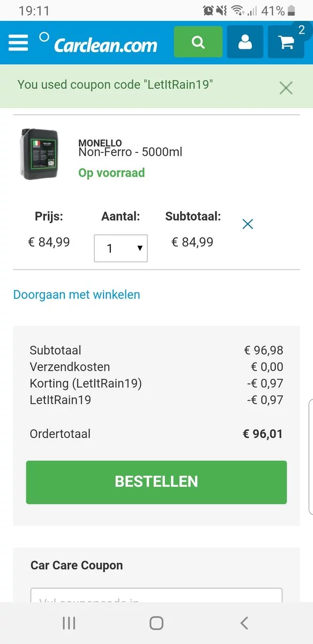The height and width of the screenshot is (644, 313).
Task: Remove Monello Non-Ferro from cart
Action: pyautogui.click(x=248, y=224)
